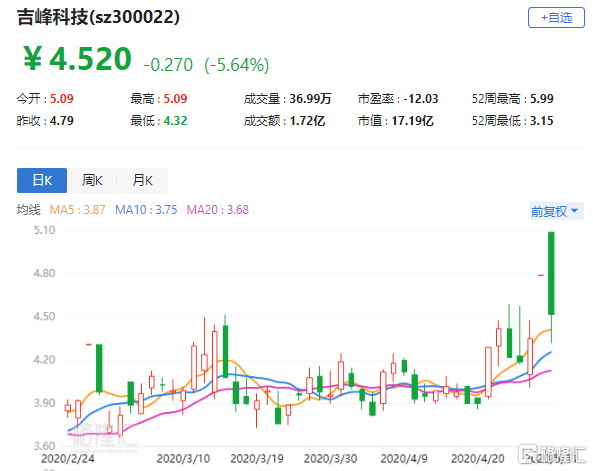Click the MA20 : 3.68 legend label
Viewport: 593px width, 471px height.
tap(218, 210)
